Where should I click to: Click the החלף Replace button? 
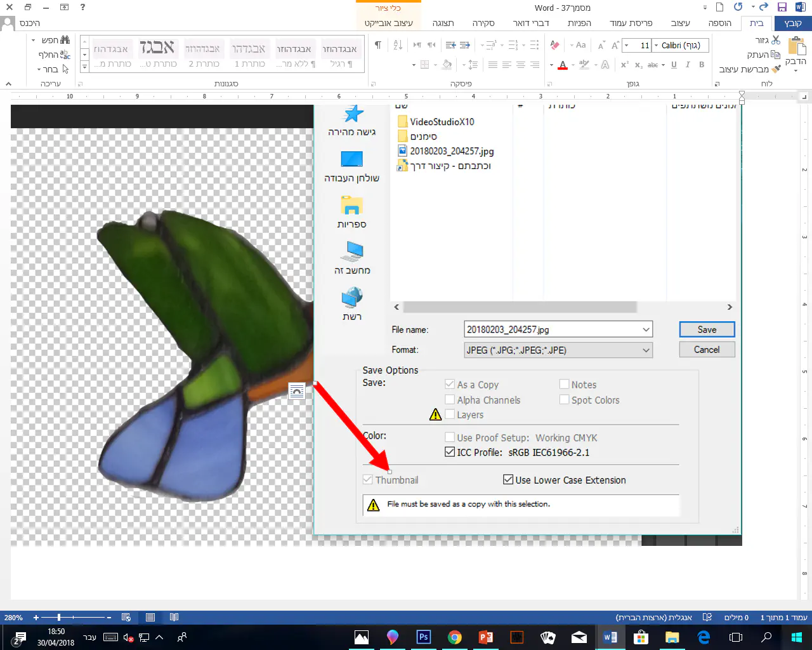tap(54, 55)
